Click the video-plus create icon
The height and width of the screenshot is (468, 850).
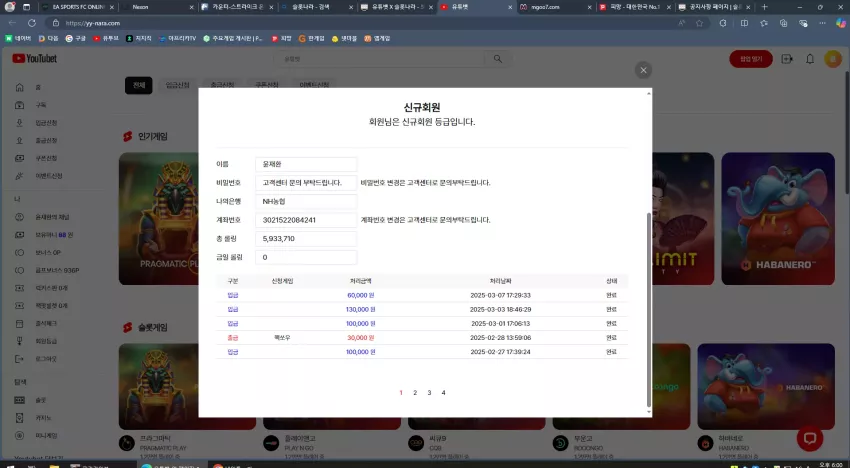point(787,59)
